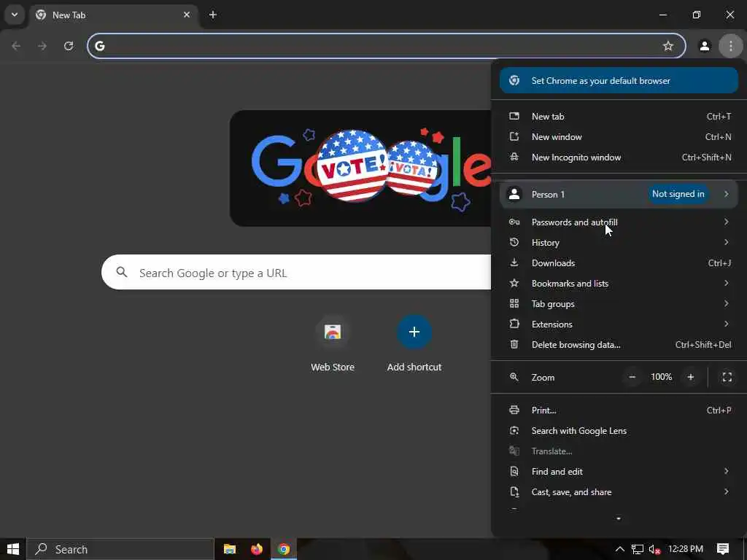Expand Bookmarks and lists submenu
The width and height of the screenshot is (747, 560).
pos(619,284)
